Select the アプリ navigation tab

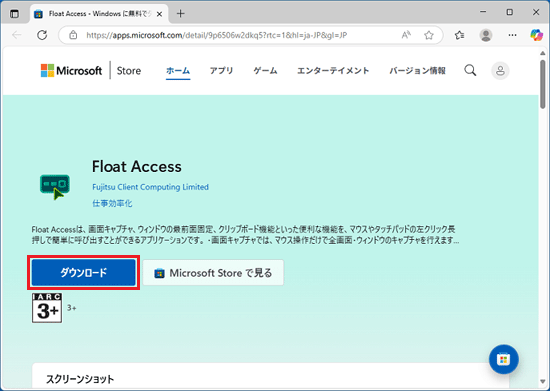(x=221, y=70)
